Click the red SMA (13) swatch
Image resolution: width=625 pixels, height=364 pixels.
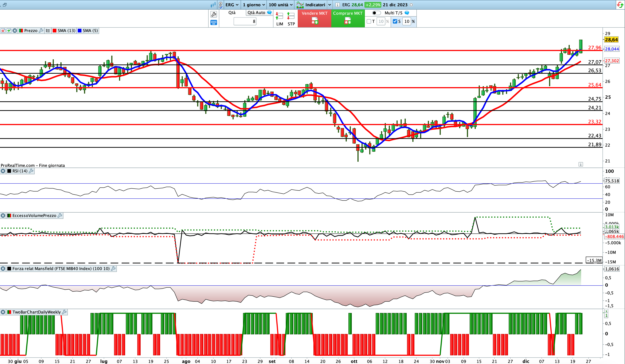55,31
